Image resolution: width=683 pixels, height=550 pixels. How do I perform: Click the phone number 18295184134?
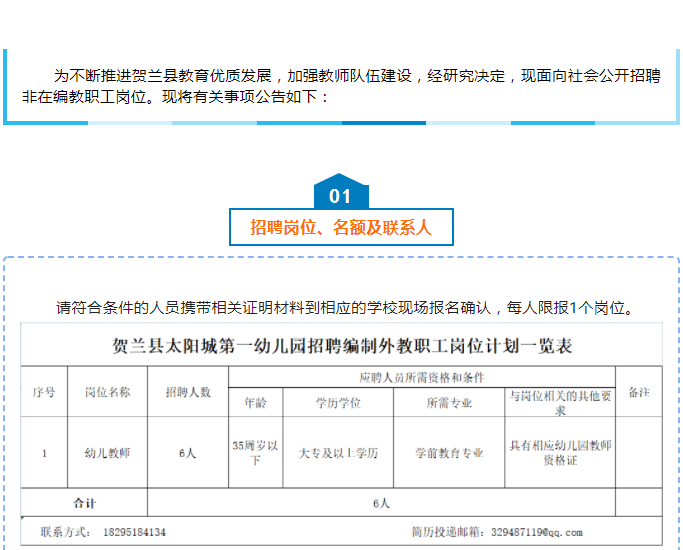click(134, 532)
